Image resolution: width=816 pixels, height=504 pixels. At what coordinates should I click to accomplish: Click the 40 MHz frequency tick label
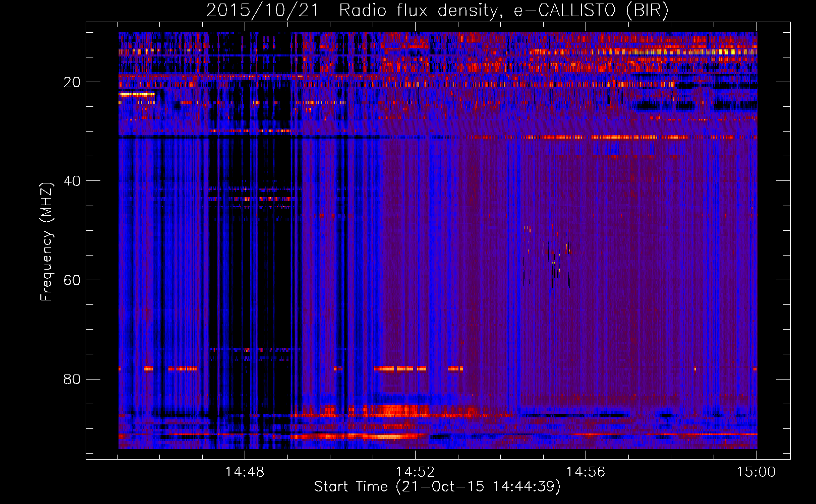pos(72,181)
